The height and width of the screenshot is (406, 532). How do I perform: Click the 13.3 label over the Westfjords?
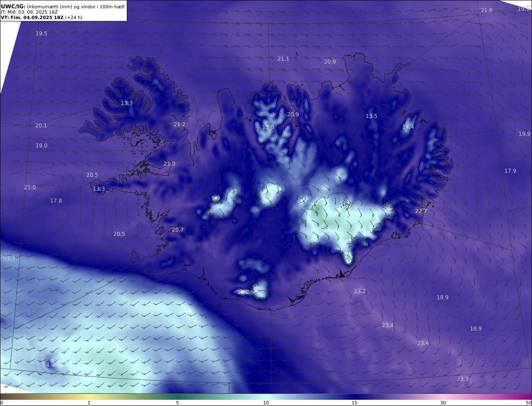click(x=127, y=103)
